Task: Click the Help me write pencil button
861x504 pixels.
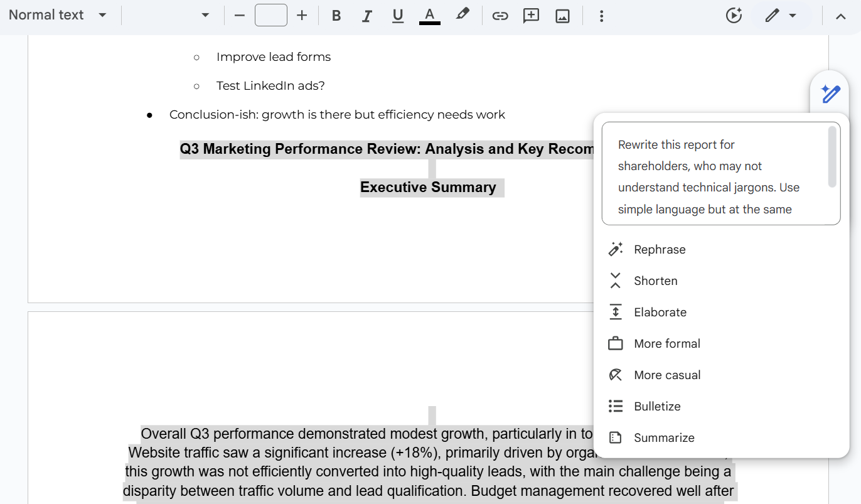Action: click(830, 94)
